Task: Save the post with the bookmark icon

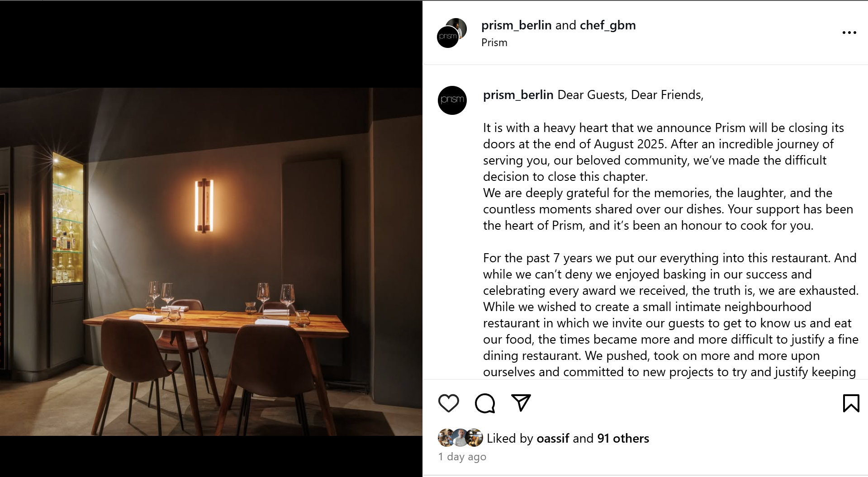Action: pos(851,403)
